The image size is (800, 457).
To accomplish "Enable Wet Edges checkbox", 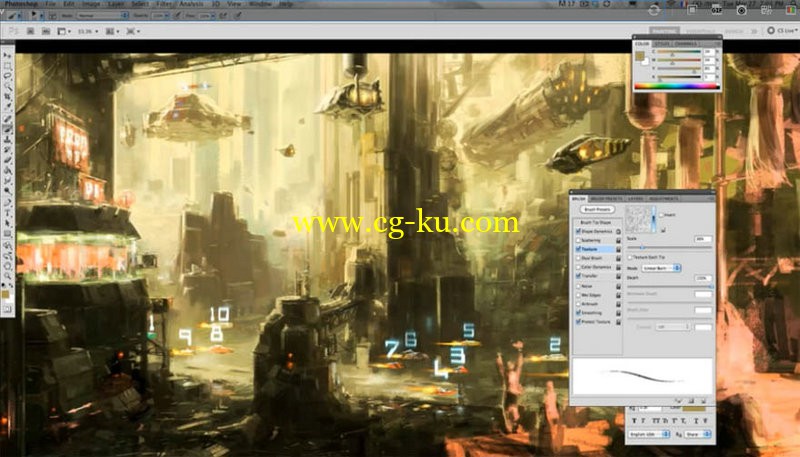I will [x=579, y=295].
